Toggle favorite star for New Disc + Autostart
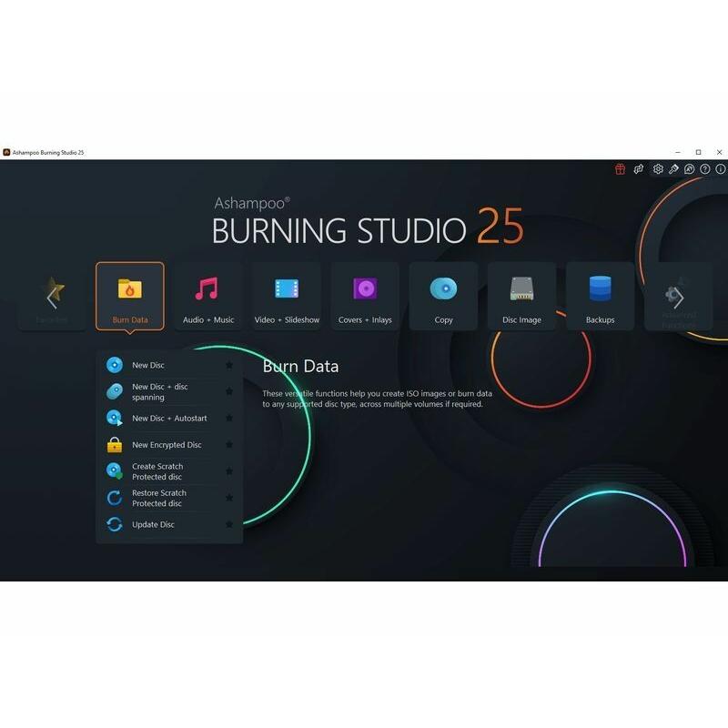This screenshot has width=728, height=728. tap(229, 418)
